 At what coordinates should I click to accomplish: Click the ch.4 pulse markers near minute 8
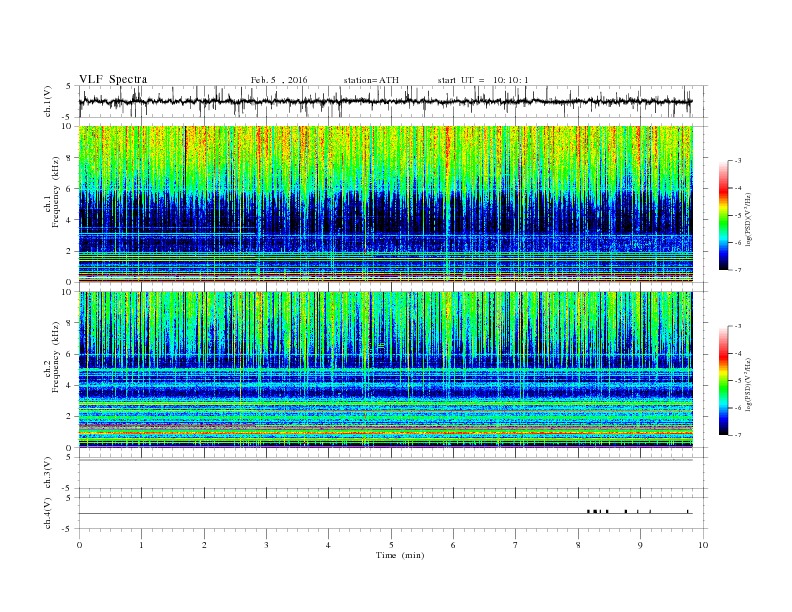(598, 511)
